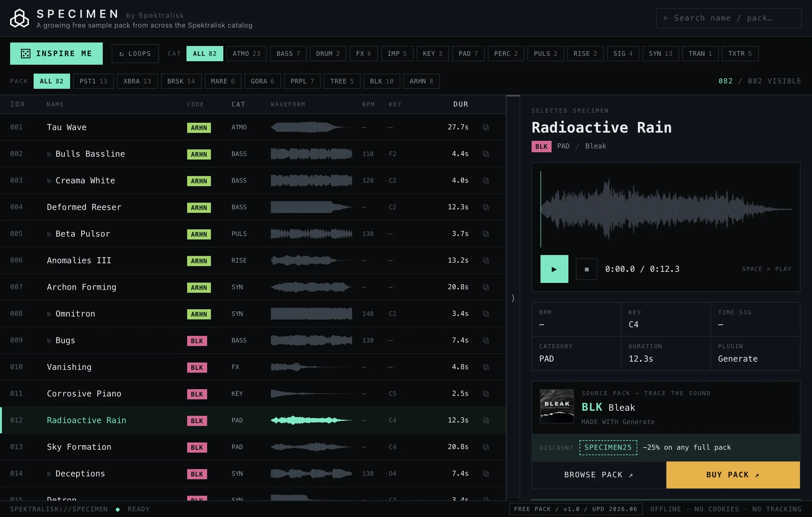Click the magnifier icon in search field
The image size is (812, 517).
(665, 18)
